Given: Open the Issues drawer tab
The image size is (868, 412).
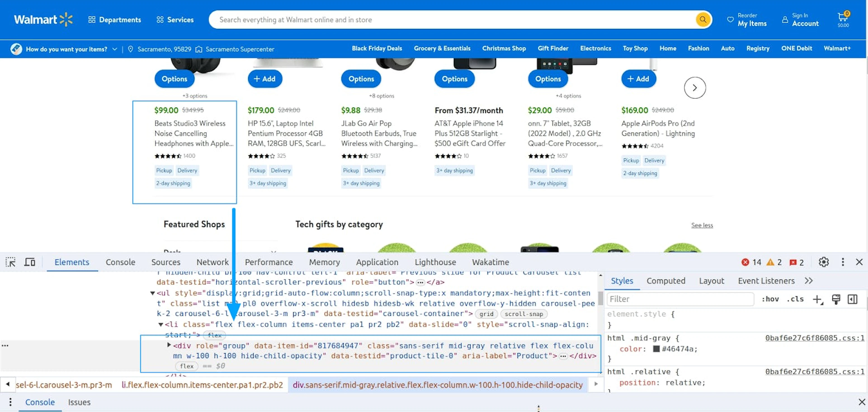Looking at the screenshot, I should pos(79,402).
